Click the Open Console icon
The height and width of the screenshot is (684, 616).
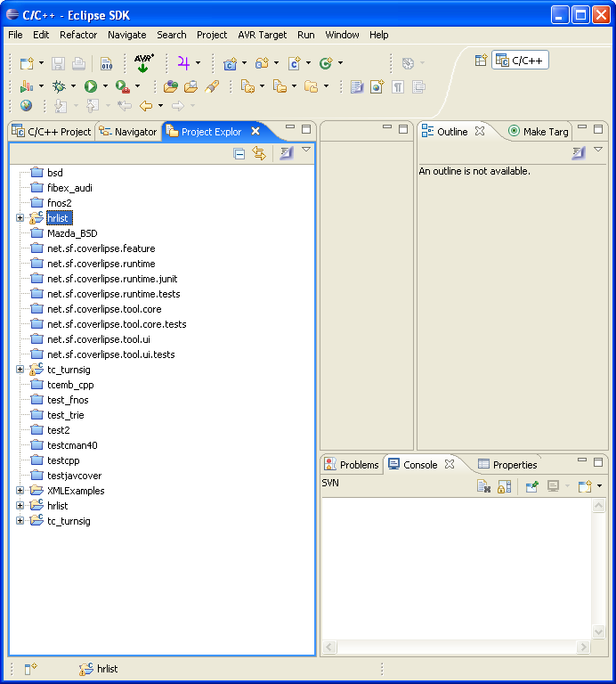pyautogui.click(x=585, y=486)
